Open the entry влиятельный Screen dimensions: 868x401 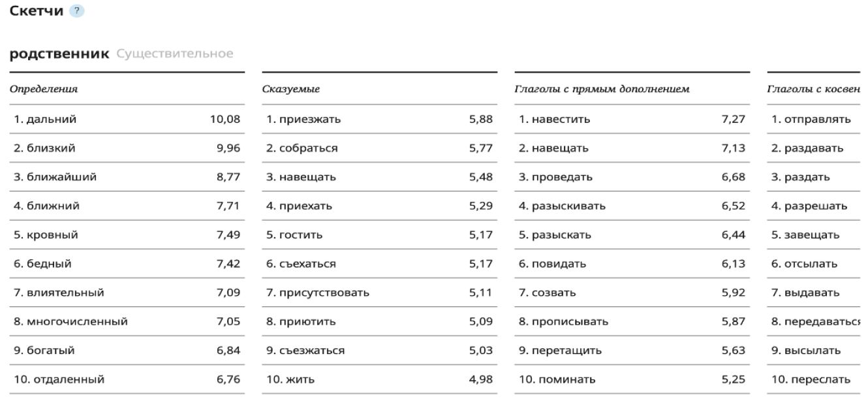pyautogui.click(x=65, y=293)
